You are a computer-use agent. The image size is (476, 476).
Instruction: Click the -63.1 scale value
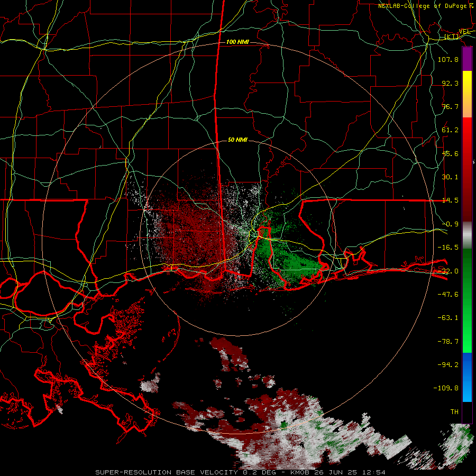click(x=448, y=318)
